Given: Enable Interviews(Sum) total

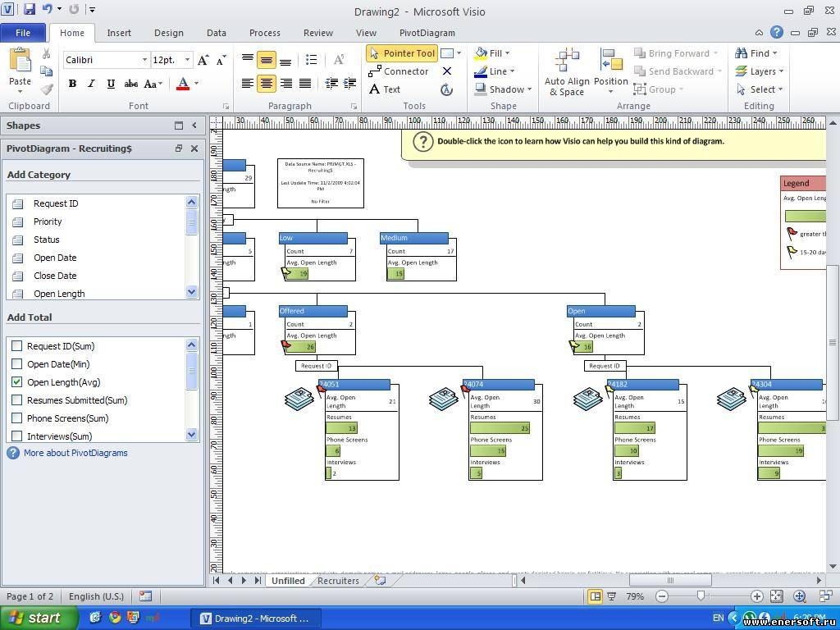Looking at the screenshot, I should tap(17, 436).
